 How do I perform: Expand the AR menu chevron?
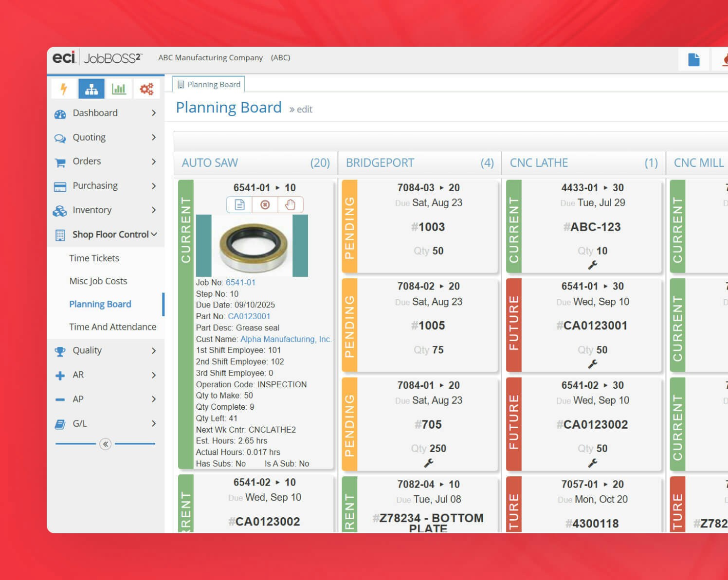[154, 375]
